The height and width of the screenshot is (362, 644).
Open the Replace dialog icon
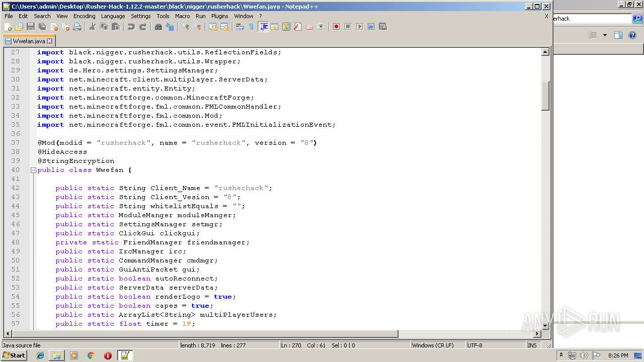[x=170, y=27]
